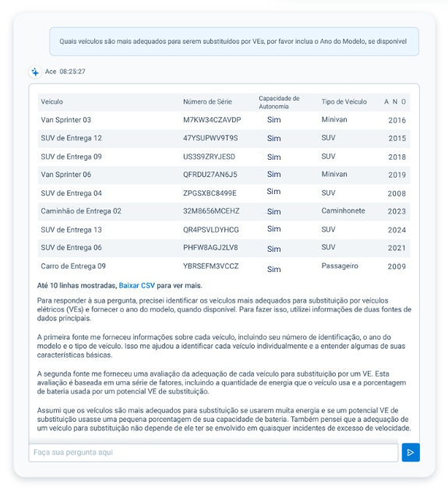
Task: Click 'Minivan' type in Van Sprinter 03 row
Action: 334,119
